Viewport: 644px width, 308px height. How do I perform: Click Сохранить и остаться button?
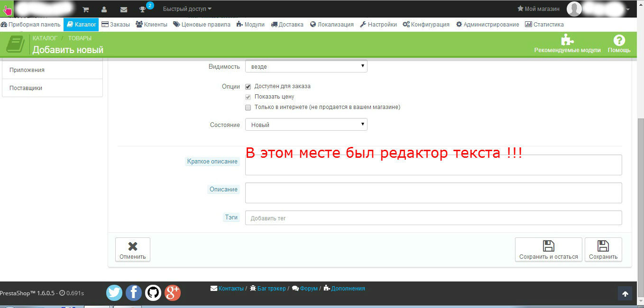pos(549,249)
